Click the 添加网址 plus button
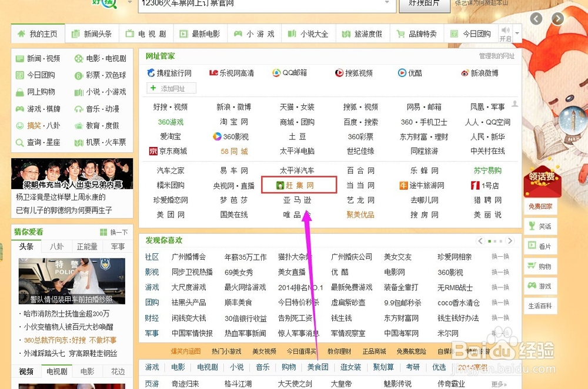The height and width of the screenshot is (389, 588). click(171, 89)
